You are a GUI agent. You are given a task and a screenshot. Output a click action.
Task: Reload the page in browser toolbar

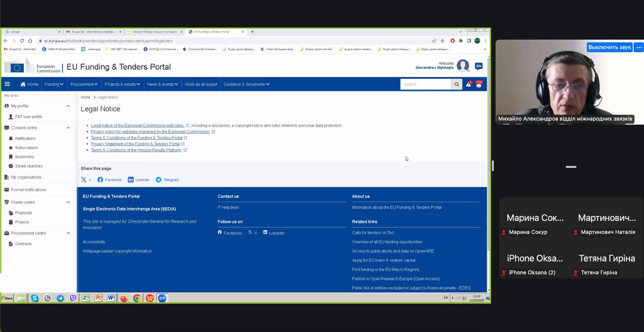pyautogui.click(x=22, y=41)
